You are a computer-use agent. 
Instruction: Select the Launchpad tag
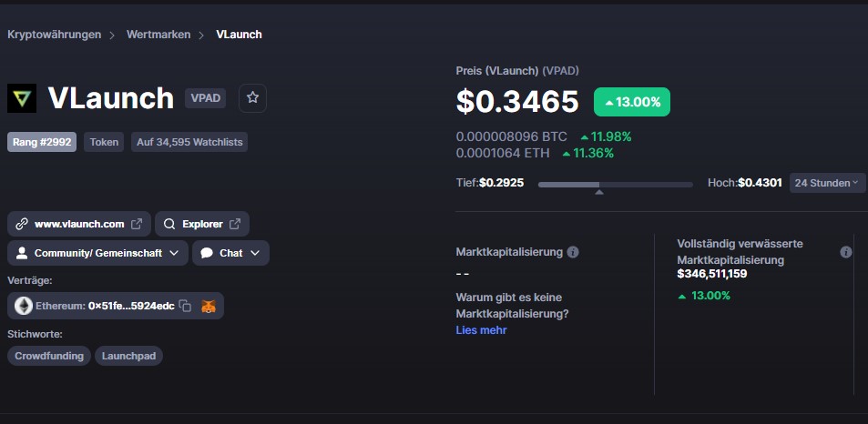click(128, 356)
